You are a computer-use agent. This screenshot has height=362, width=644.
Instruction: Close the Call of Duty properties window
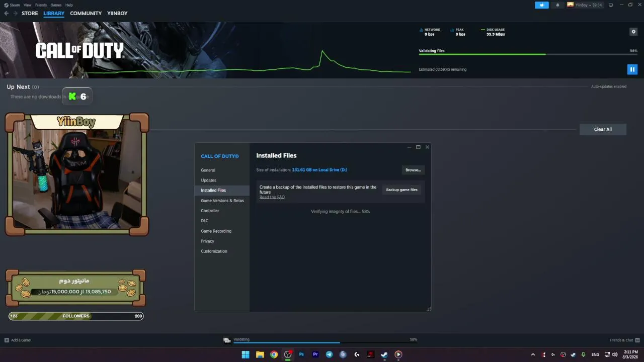pos(427,147)
